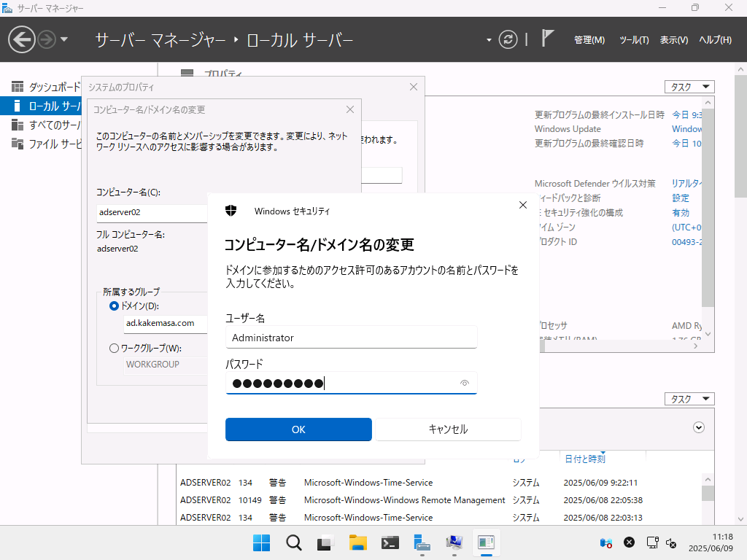Refresh the Server Manager view
Screen dimensions: 747x560
508,39
